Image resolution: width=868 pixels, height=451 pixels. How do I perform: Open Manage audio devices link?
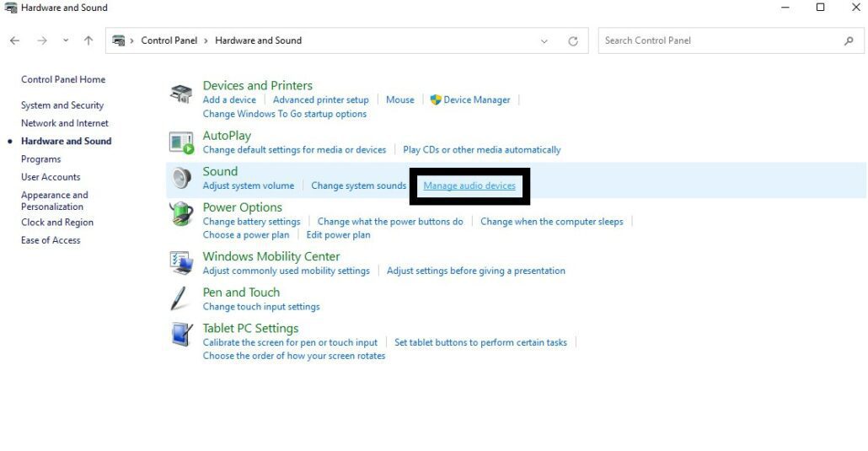click(x=469, y=185)
